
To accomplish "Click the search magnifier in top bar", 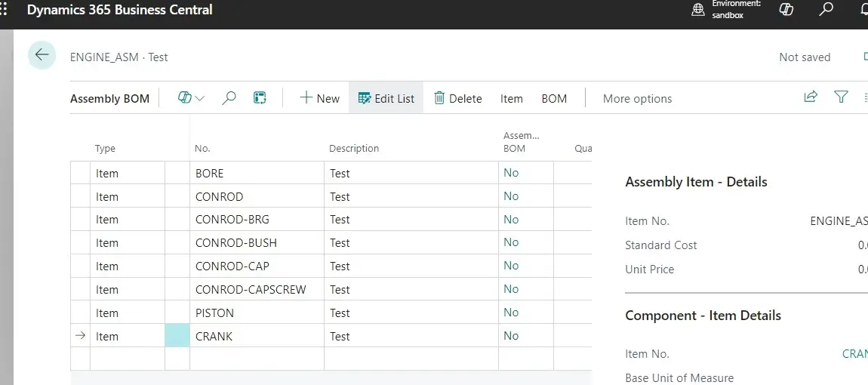I will (x=826, y=10).
